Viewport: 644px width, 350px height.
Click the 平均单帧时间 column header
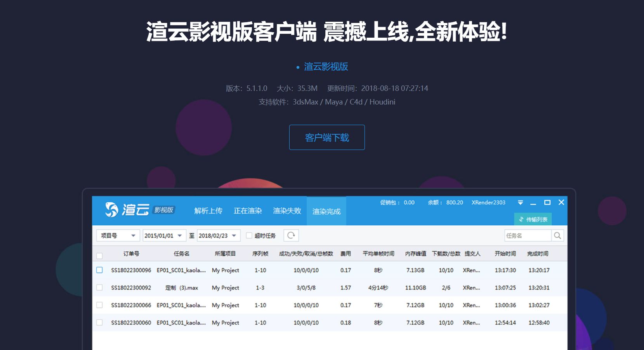pos(378,254)
